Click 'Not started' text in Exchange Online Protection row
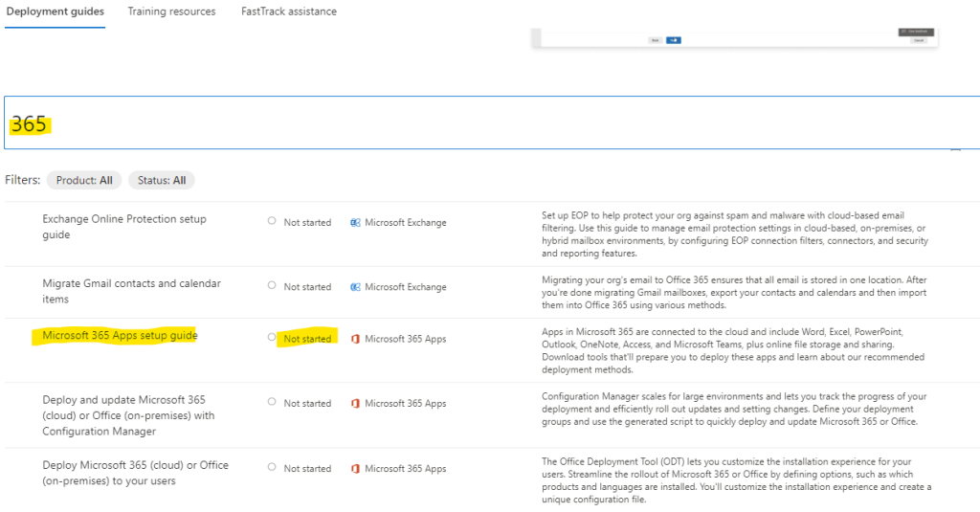This screenshot has width=980, height=512. point(307,223)
